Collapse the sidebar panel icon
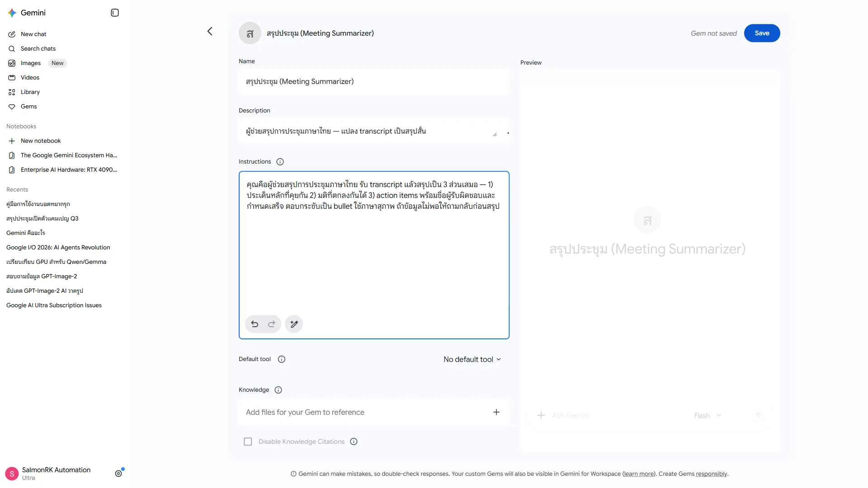The width and height of the screenshot is (868, 488). click(115, 13)
